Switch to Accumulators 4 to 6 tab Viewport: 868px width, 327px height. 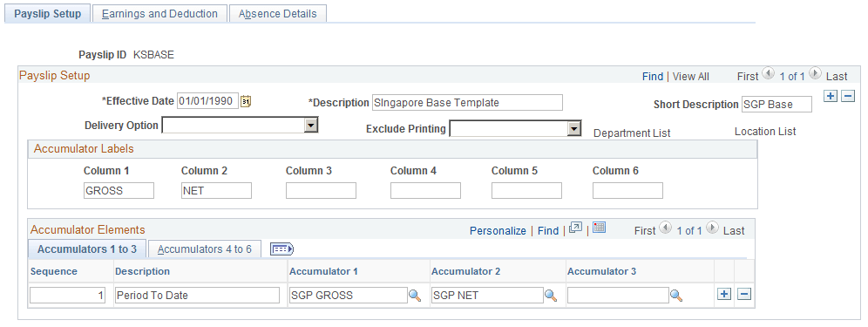click(x=204, y=249)
